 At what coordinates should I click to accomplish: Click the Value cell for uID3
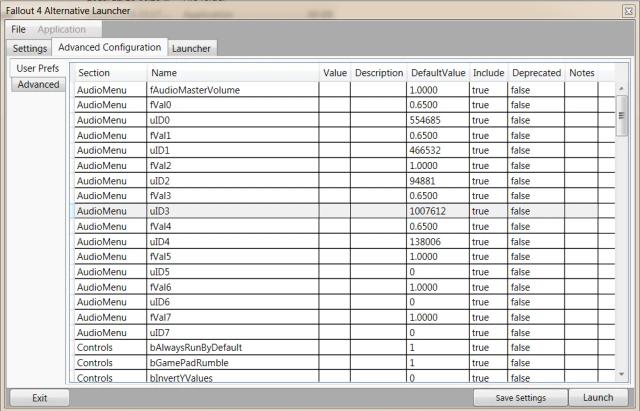tap(335, 211)
